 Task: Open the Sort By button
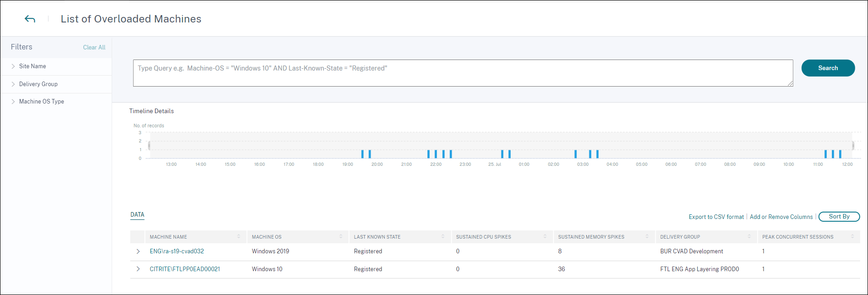click(x=839, y=217)
